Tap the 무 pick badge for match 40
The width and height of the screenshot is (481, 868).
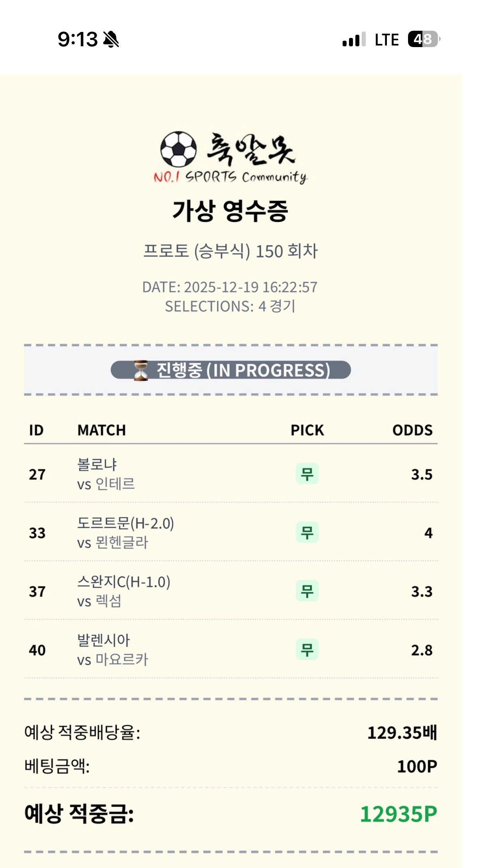pyautogui.click(x=307, y=650)
